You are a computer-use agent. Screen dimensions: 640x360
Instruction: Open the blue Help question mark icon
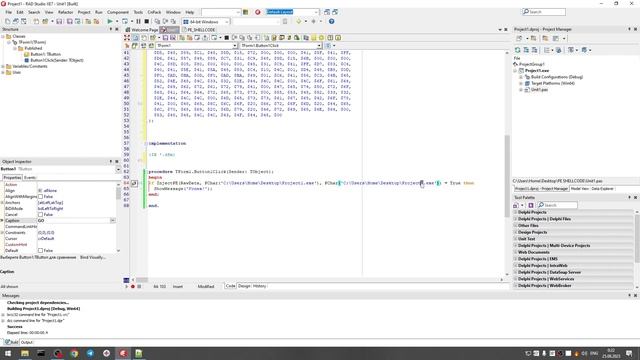tap(331, 21)
